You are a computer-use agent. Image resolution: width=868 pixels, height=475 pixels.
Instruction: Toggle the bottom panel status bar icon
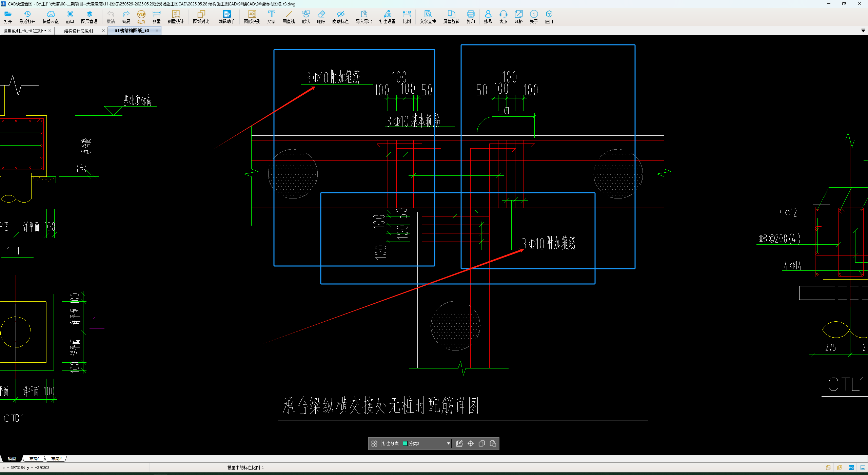[x=863, y=468]
